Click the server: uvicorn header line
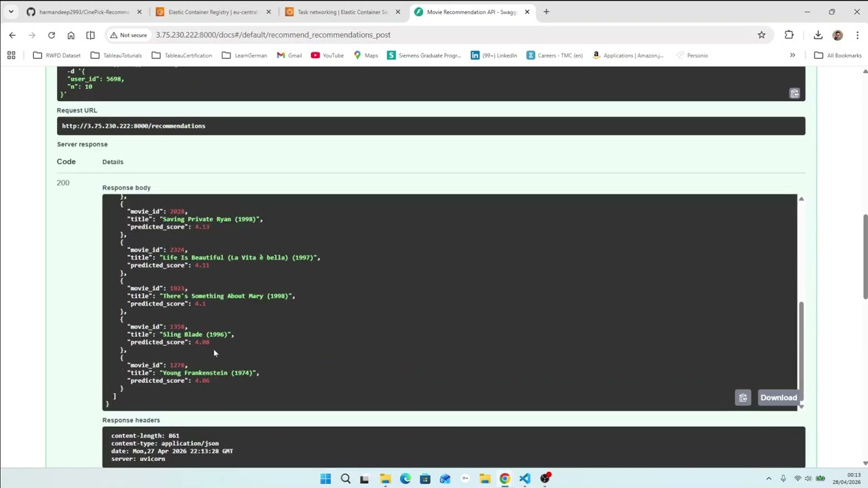The width and height of the screenshot is (868, 488). pyautogui.click(x=138, y=459)
